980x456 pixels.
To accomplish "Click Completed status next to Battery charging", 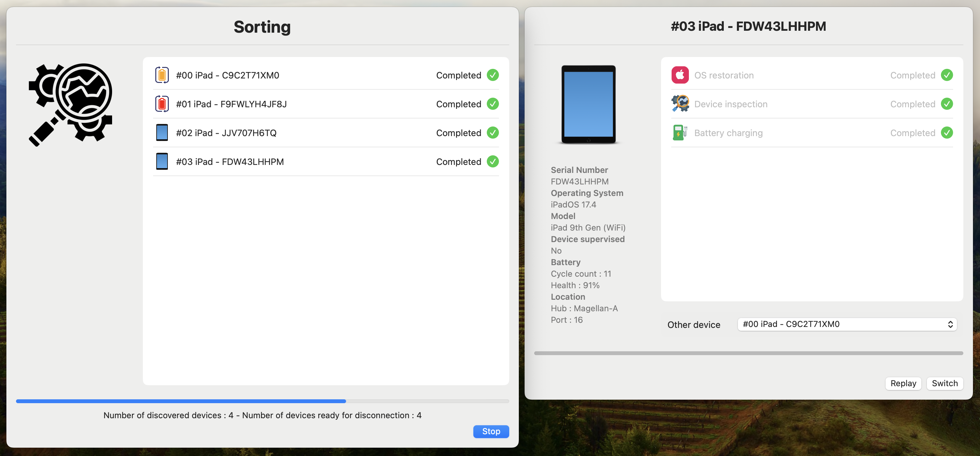I will 912,133.
